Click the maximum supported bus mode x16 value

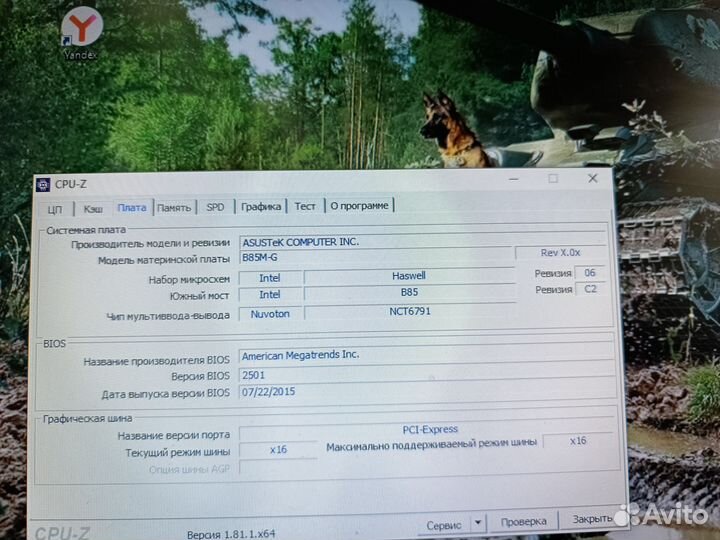point(578,441)
